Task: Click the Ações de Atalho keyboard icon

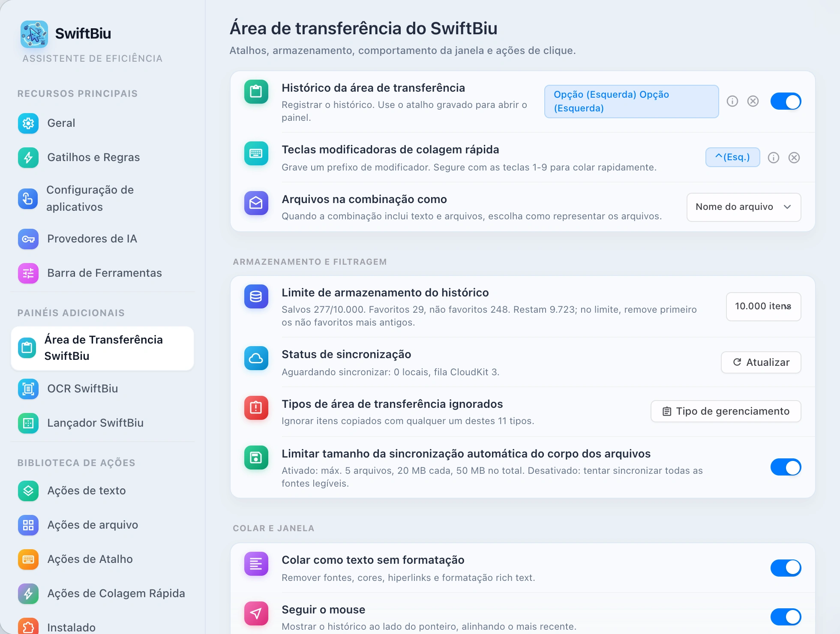Action: (x=28, y=559)
